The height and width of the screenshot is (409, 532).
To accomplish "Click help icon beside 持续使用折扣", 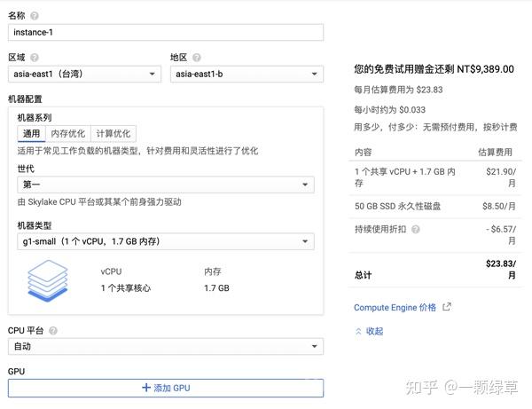I will (415, 230).
